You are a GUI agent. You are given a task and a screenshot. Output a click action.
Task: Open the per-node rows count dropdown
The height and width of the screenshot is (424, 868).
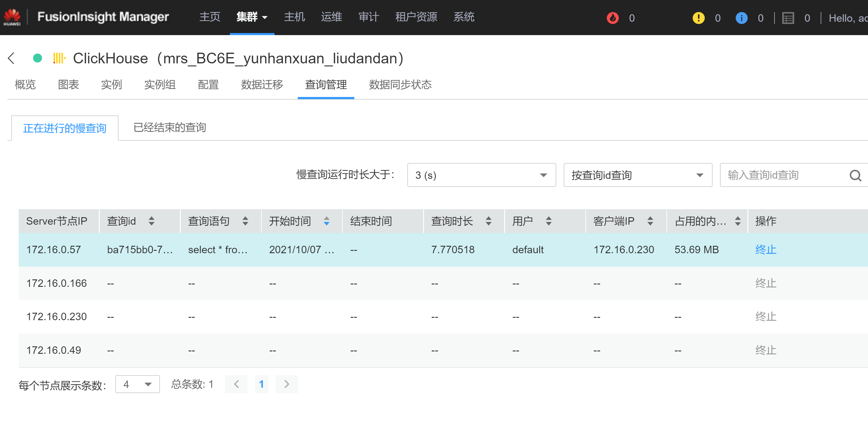(x=137, y=384)
